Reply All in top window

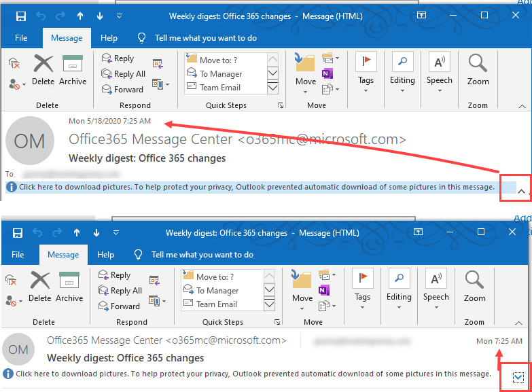tap(124, 73)
